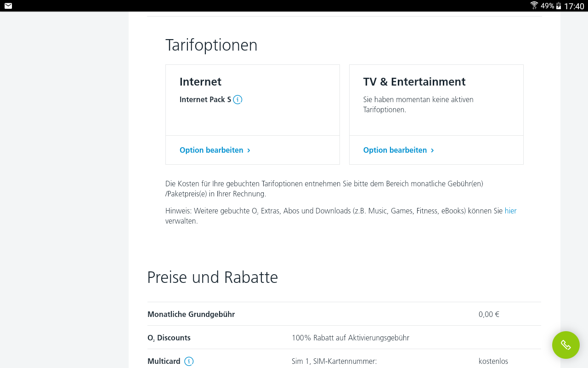This screenshot has height=368, width=588.
Task: Click the Internet card heading
Action: click(200, 82)
